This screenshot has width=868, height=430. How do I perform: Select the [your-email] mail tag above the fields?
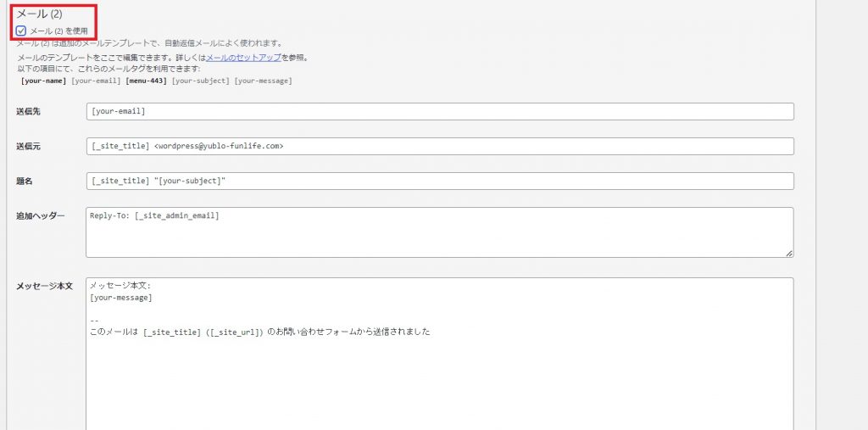tap(96, 81)
